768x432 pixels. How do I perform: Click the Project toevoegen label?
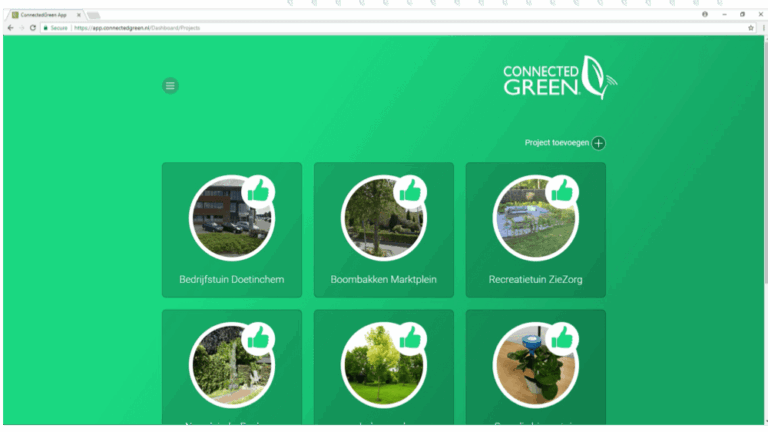556,143
